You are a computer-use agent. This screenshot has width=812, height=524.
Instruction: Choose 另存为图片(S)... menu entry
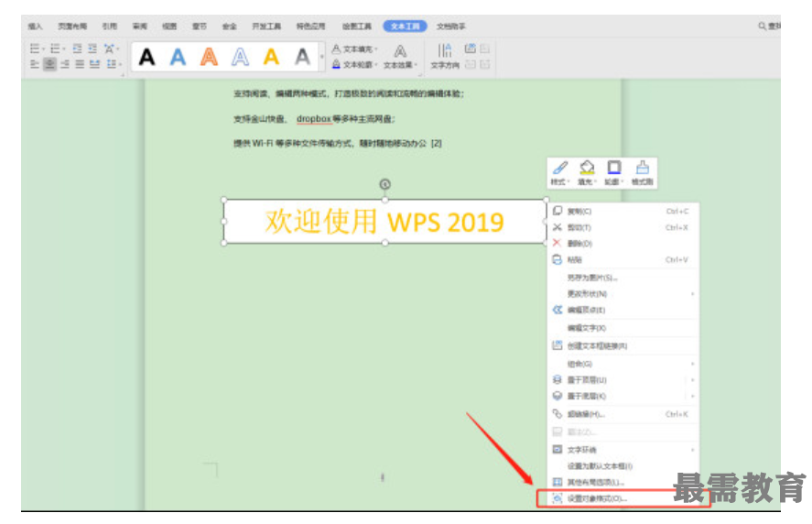coord(623,278)
